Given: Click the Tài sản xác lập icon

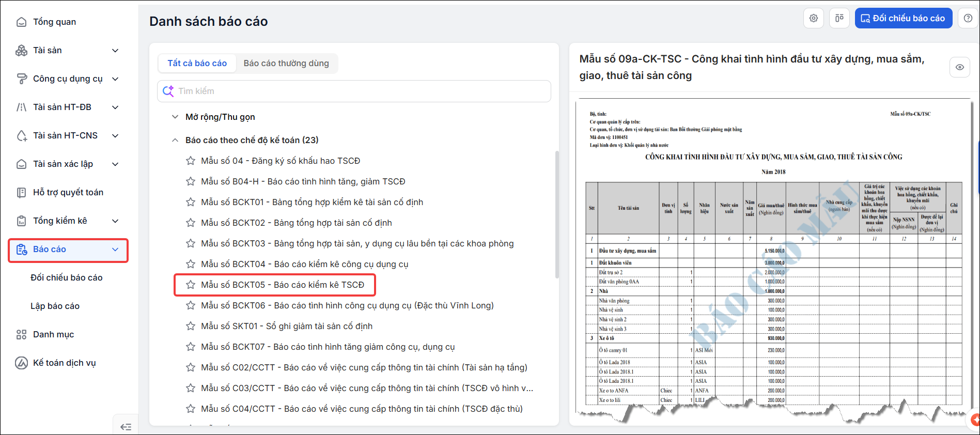Looking at the screenshot, I should tap(21, 164).
